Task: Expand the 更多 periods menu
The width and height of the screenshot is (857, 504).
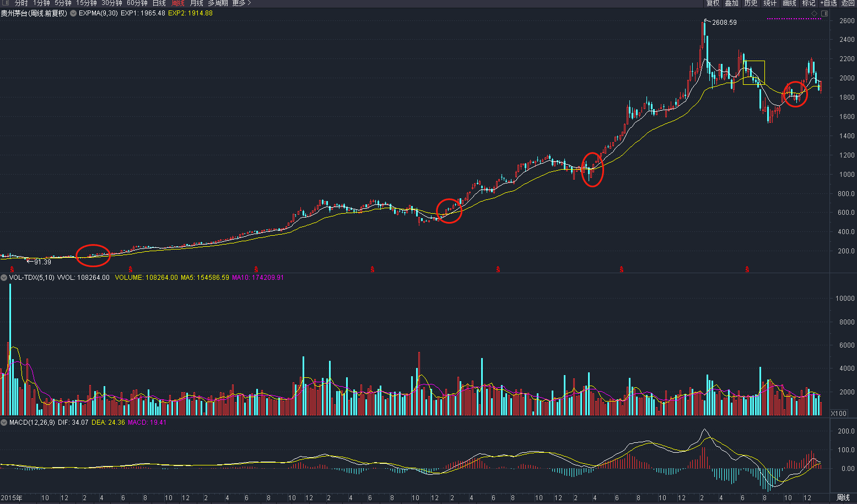Action: 241,3
